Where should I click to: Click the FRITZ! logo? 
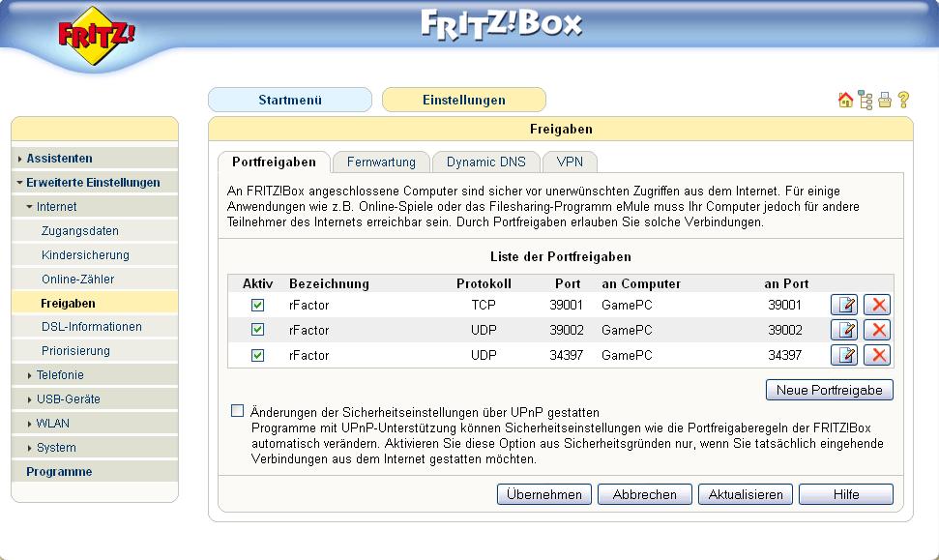[96, 36]
